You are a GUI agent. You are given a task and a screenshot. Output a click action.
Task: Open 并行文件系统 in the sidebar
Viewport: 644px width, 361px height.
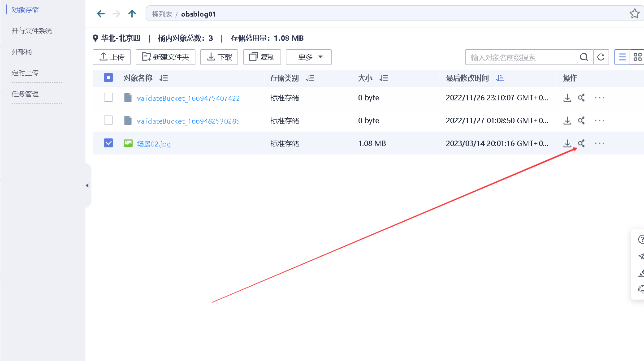point(32,30)
